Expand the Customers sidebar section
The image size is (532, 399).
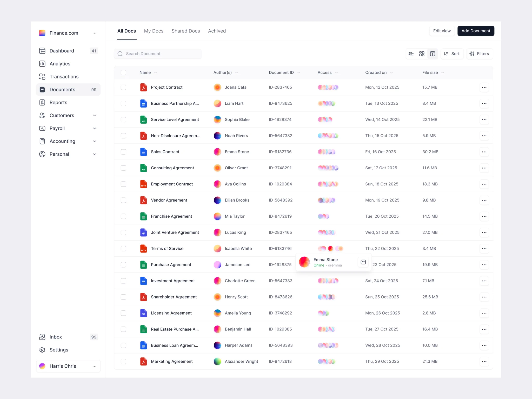coord(95,115)
